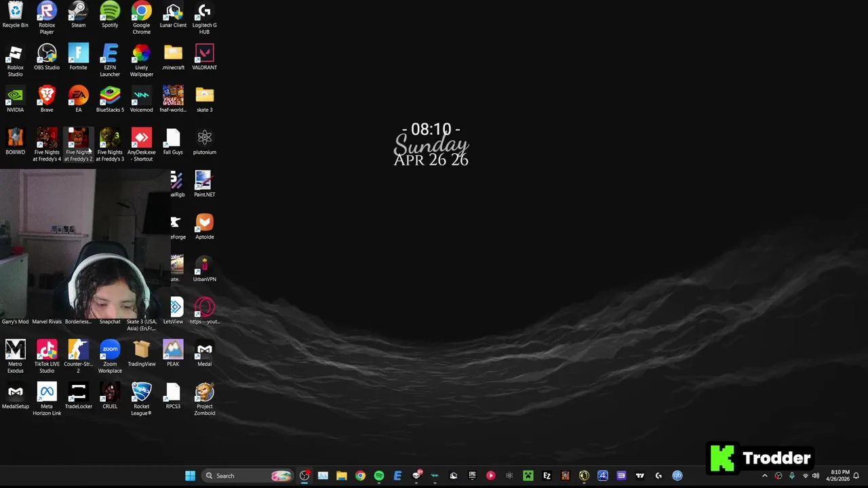
Task: Launch Roblox Player from the desktop
Action: (x=47, y=18)
